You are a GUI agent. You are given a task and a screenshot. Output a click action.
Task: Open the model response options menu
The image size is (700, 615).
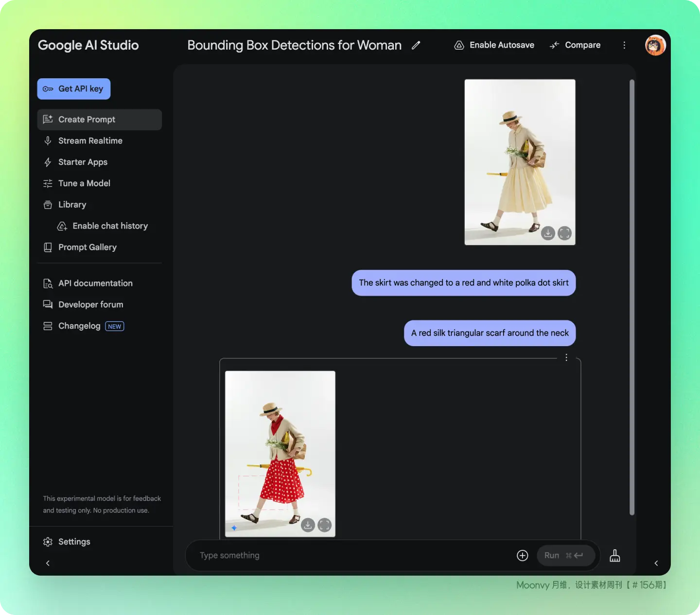pos(566,358)
